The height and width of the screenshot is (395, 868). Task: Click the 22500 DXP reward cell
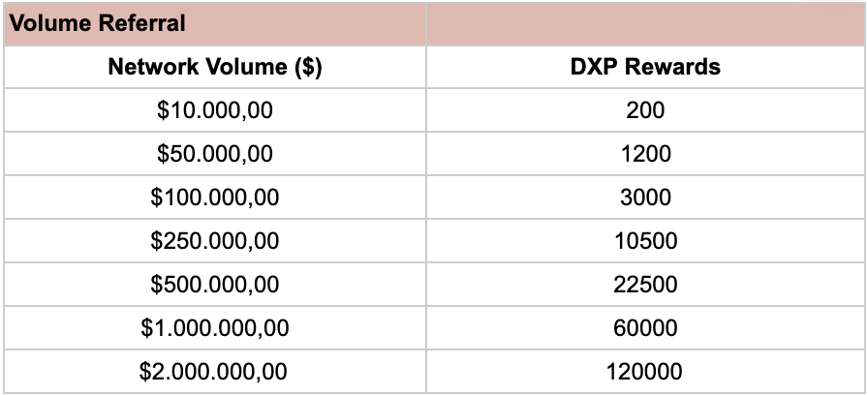[x=645, y=285]
